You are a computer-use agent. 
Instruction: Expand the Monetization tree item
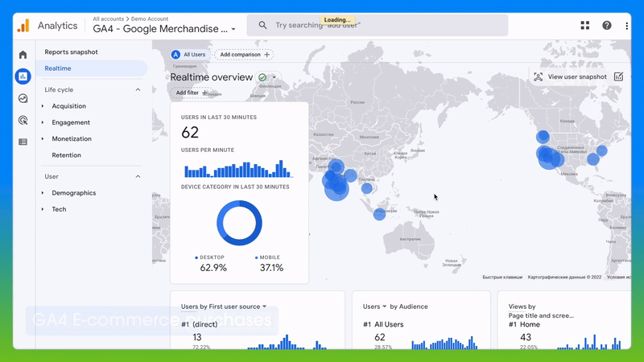(x=43, y=138)
